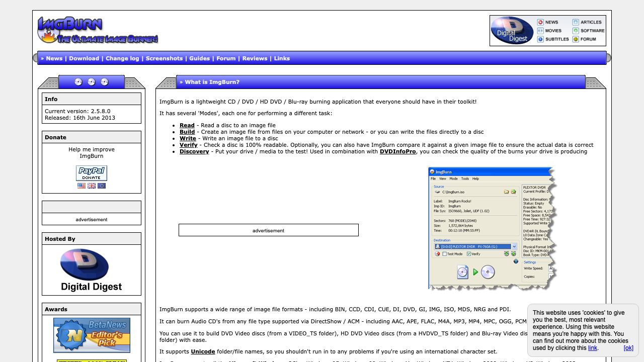Click the 'Awards' sidebar heading
The width and height of the screenshot is (644, 362).
point(56,309)
